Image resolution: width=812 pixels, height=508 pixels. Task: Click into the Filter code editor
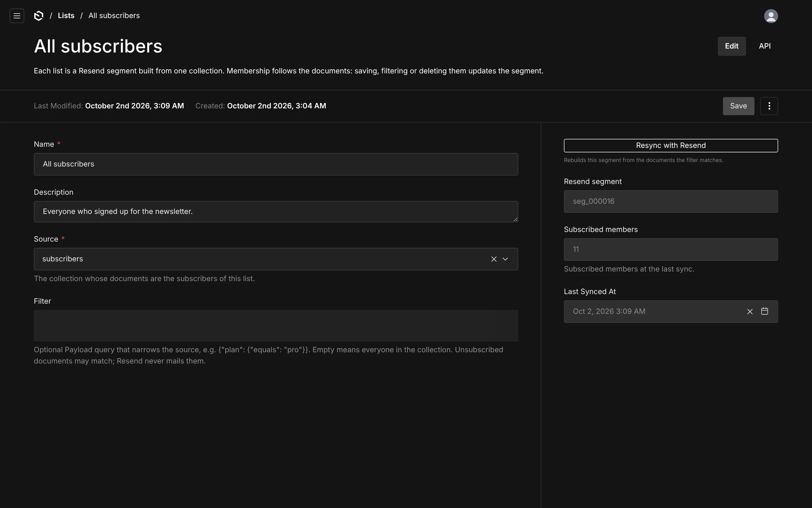click(276, 326)
